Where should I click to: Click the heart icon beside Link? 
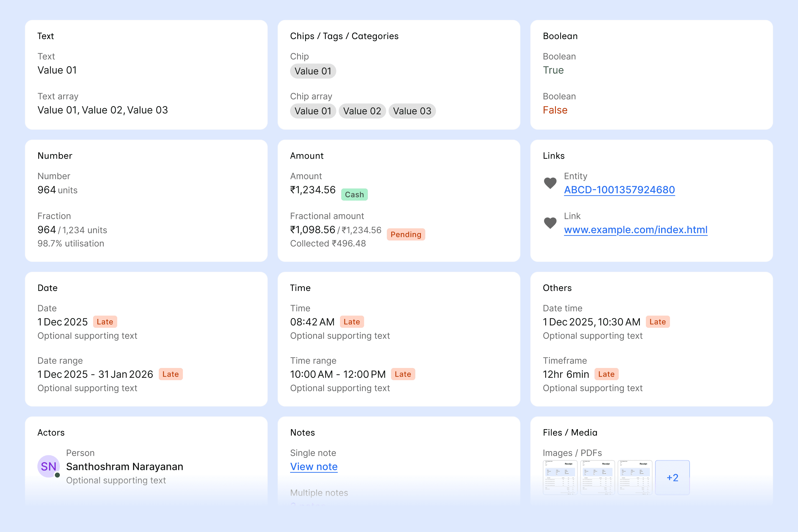550,223
